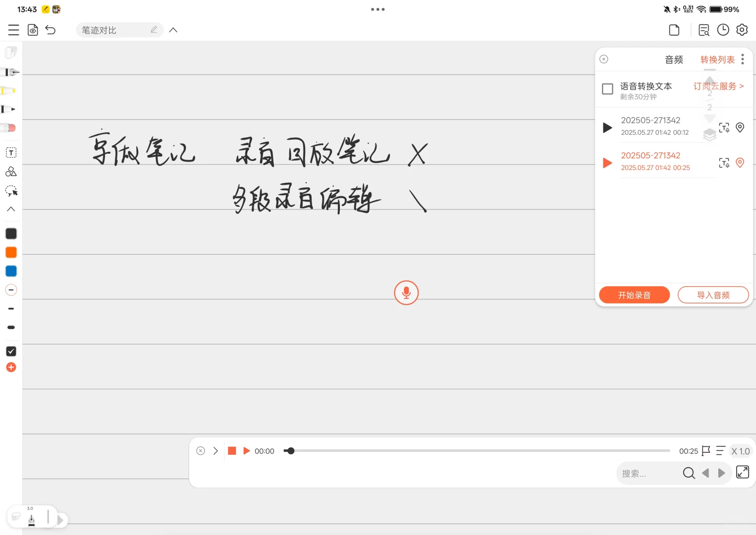Pick the eraser tool
This screenshot has height=535, width=756.
coord(10,127)
